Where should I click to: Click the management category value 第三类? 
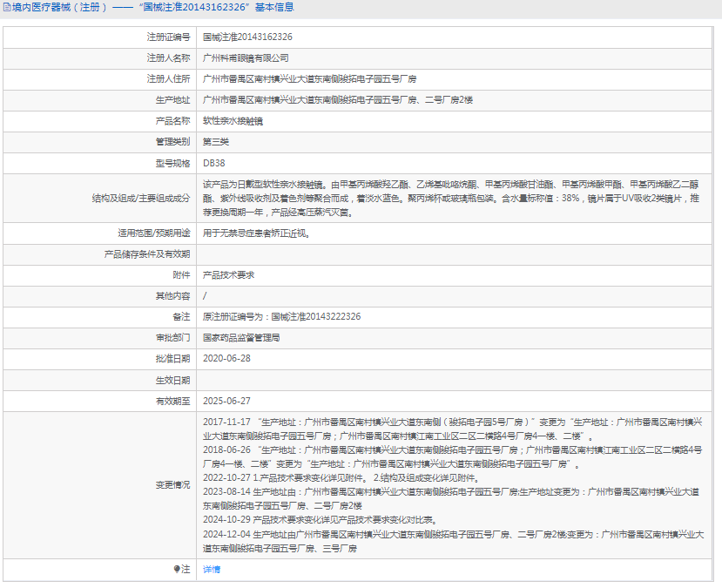pyautogui.click(x=216, y=142)
